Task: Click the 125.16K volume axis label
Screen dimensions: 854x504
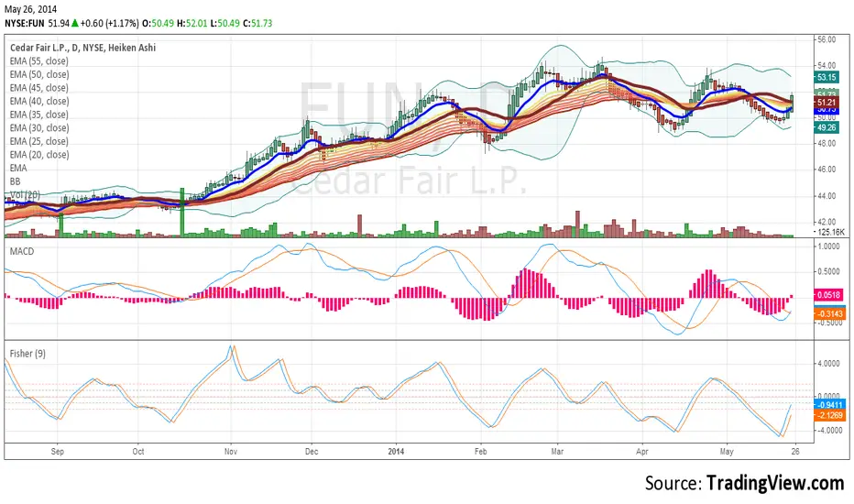Action: click(831, 232)
